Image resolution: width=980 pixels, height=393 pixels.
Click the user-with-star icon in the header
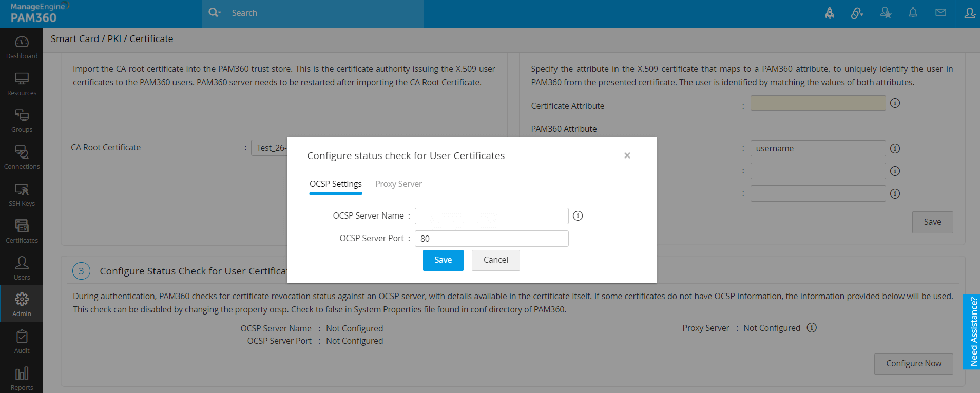[886, 13]
